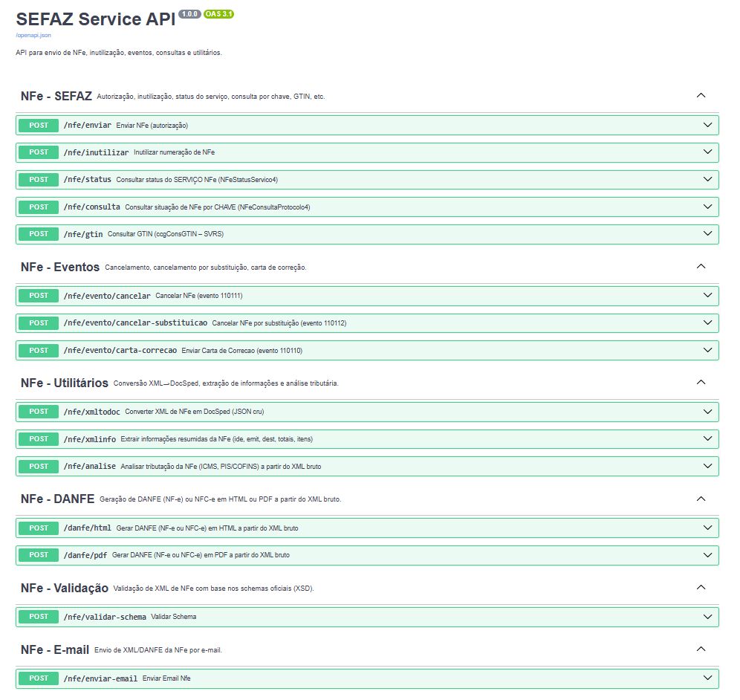Collapse the NFe - SEFAZ section
This screenshot has height=700, width=740.
point(700,96)
